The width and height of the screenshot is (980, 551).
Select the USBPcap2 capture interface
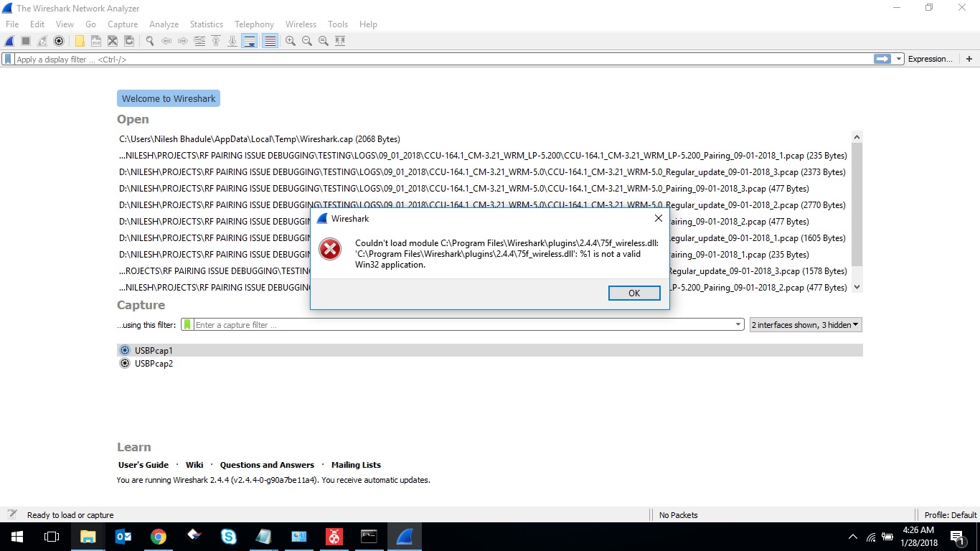pos(490,363)
